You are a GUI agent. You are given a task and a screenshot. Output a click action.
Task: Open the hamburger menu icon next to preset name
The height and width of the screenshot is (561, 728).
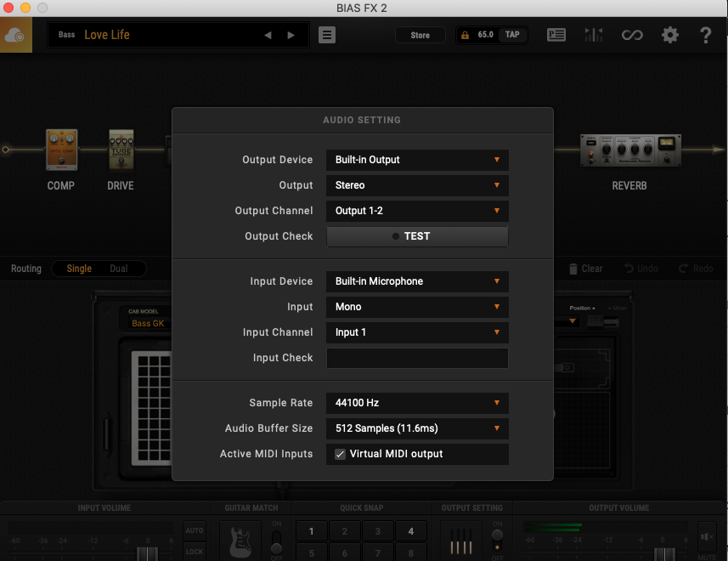[x=327, y=34]
